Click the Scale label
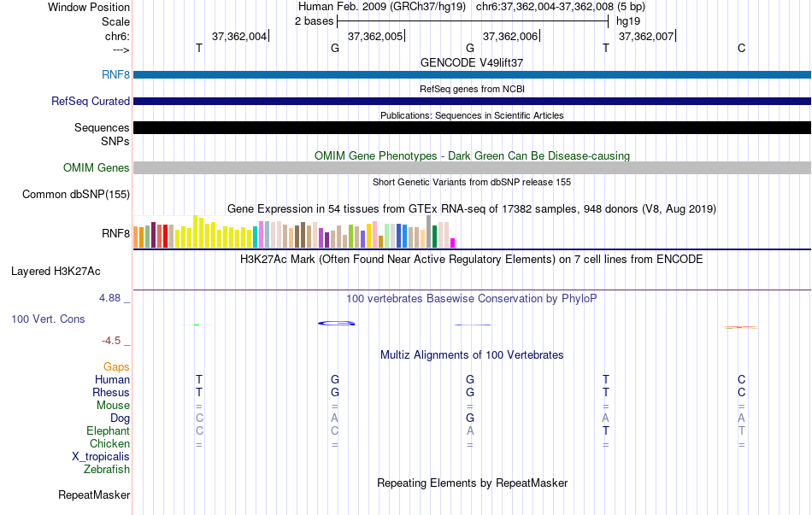The image size is (812, 515). (x=115, y=21)
